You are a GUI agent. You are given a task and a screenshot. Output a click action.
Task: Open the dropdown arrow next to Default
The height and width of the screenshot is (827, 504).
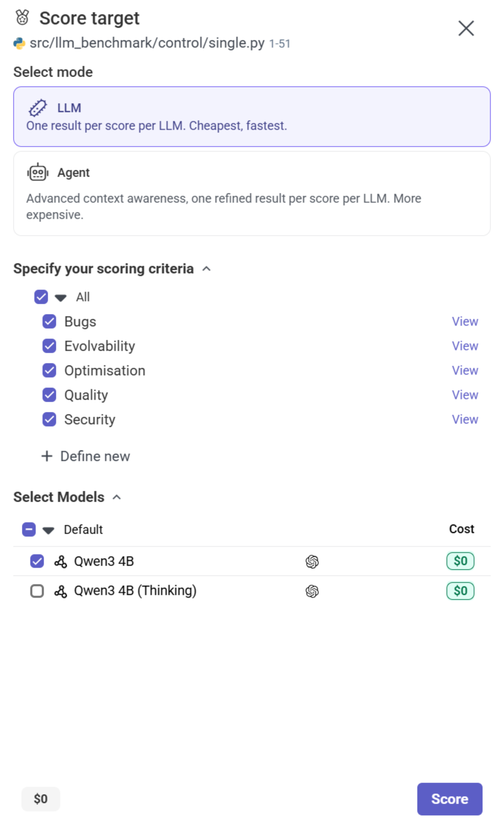48,529
